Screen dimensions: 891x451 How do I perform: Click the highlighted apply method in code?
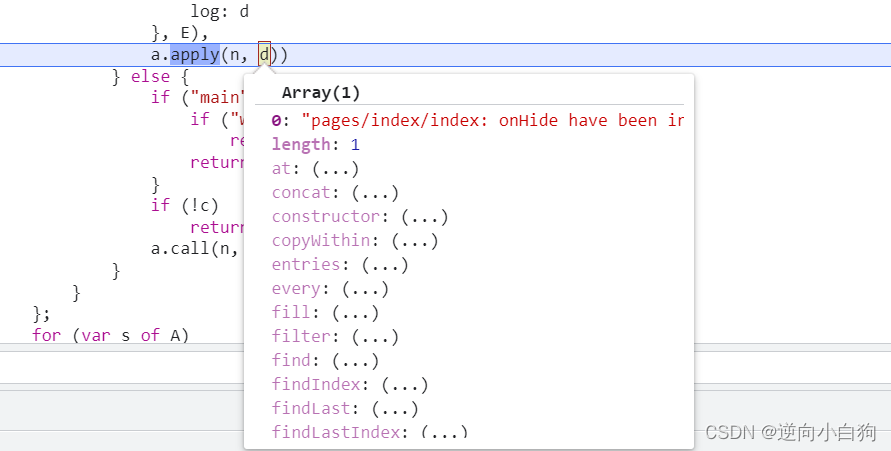click(x=195, y=55)
